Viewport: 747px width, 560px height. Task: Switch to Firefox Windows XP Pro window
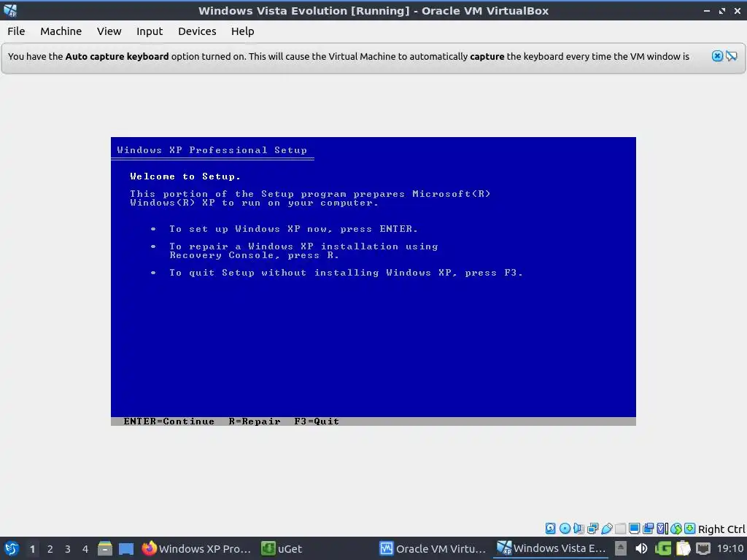point(196,548)
